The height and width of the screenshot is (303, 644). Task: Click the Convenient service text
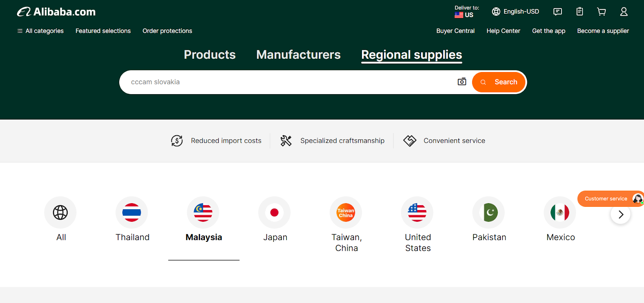pyautogui.click(x=454, y=141)
